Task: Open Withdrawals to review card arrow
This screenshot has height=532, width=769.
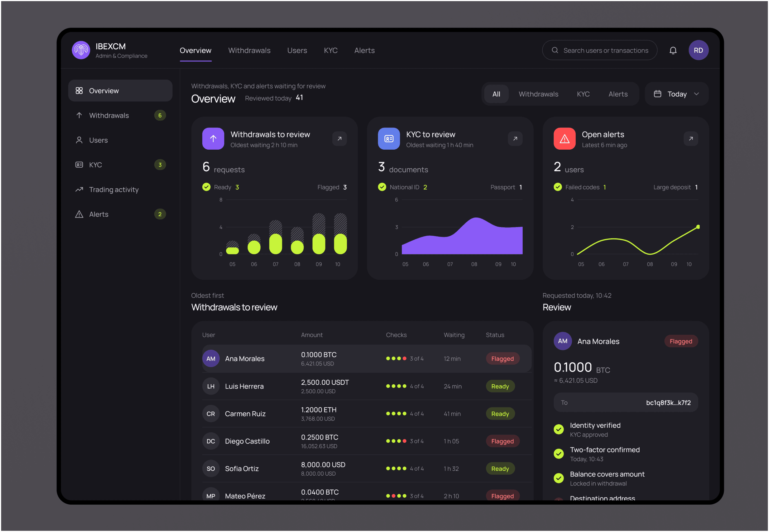Action: point(339,139)
